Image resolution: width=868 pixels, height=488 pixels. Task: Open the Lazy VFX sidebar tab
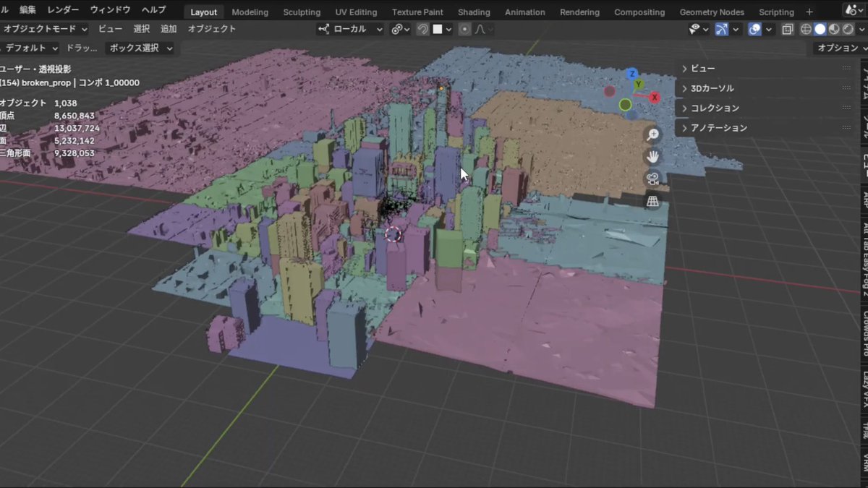[864, 389]
